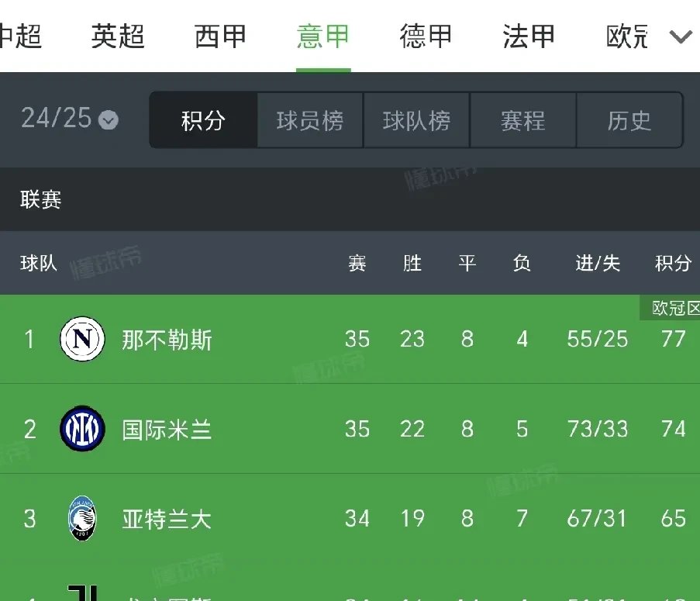Select the 法甲 league tab
The height and width of the screenshot is (601, 700).
click(x=527, y=36)
